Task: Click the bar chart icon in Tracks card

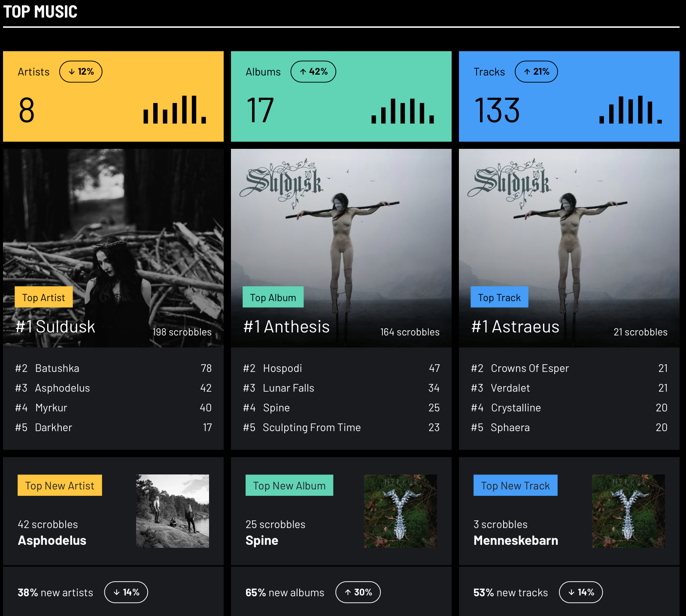Action: coord(630,110)
